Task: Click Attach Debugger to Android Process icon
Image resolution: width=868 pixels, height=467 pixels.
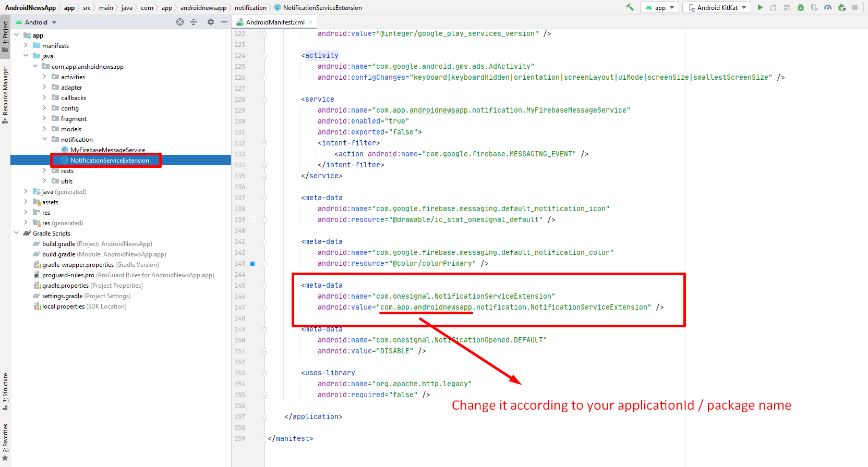Action: pyautogui.click(x=841, y=7)
